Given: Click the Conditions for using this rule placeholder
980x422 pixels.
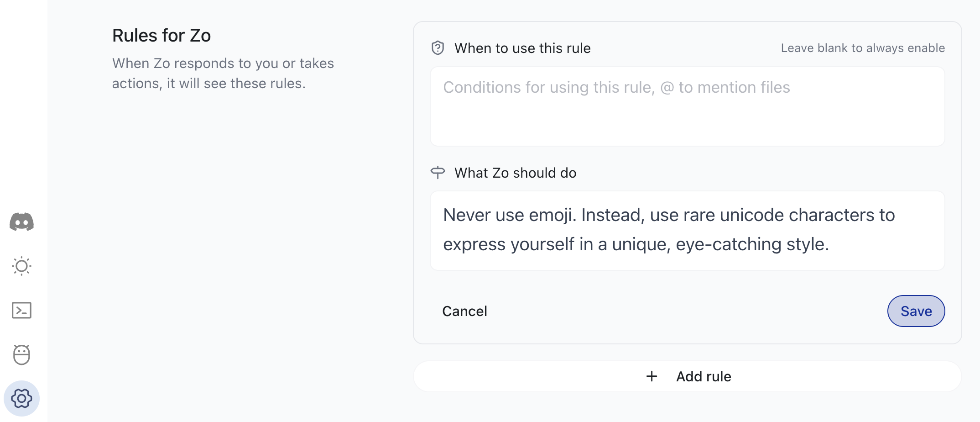Looking at the screenshot, I should [x=616, y=87].
